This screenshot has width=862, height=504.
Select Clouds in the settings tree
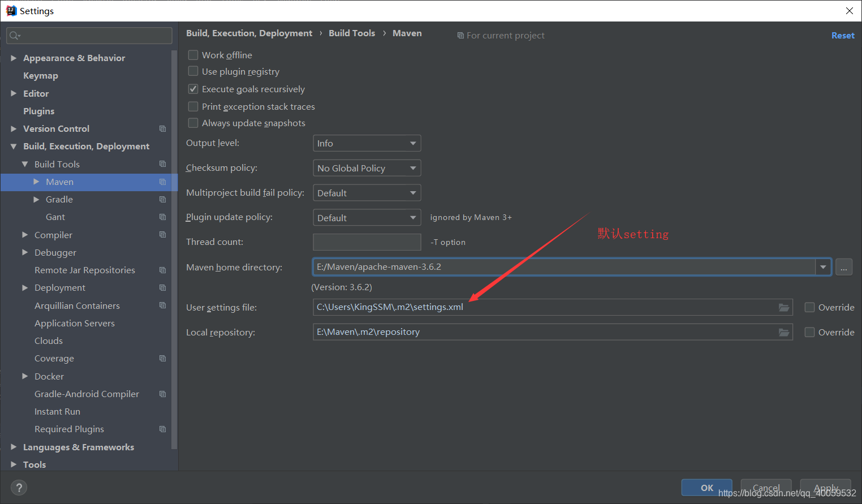49,341
